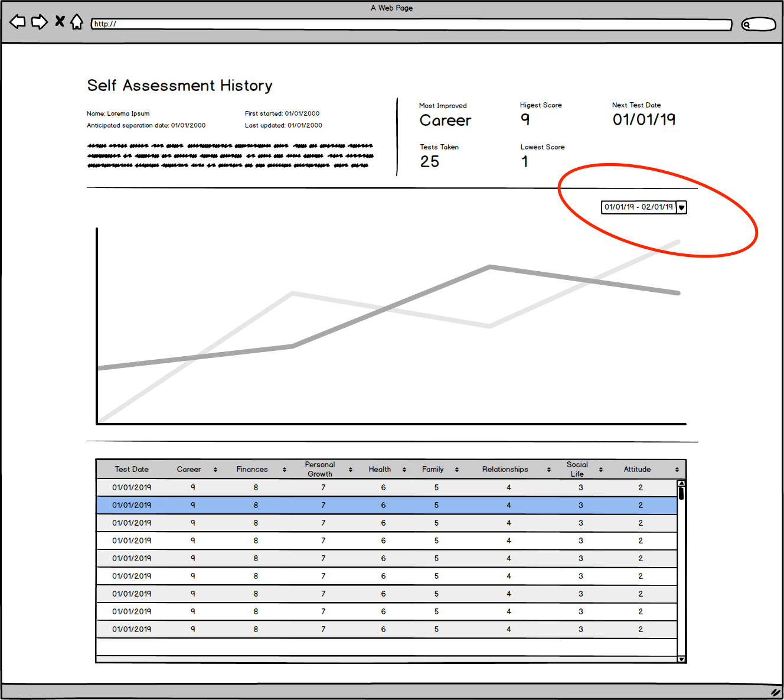Click the First started: 01/01/2000 text
The image size is (784, 700).
pos(282,113)
